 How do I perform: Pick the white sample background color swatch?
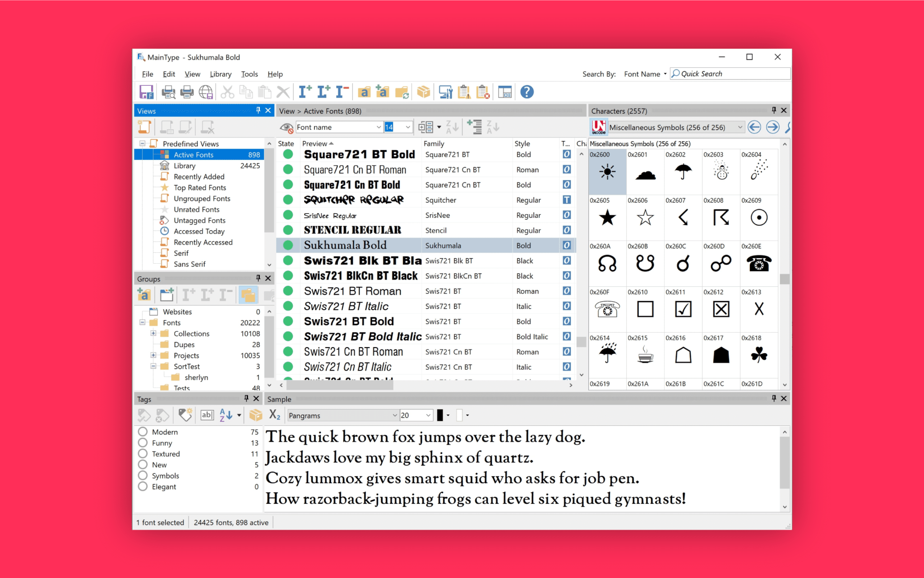pos(459,415)
